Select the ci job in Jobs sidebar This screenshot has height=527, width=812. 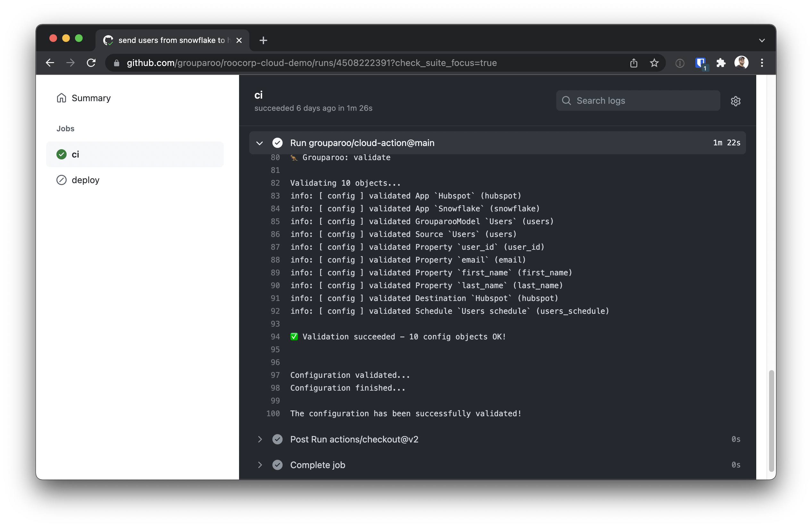click(75, 154)
